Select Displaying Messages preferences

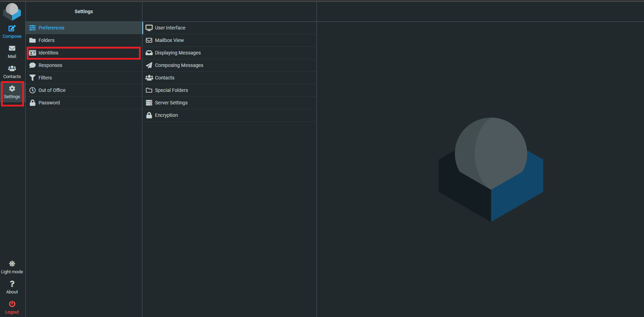click(x=177, y=53)
